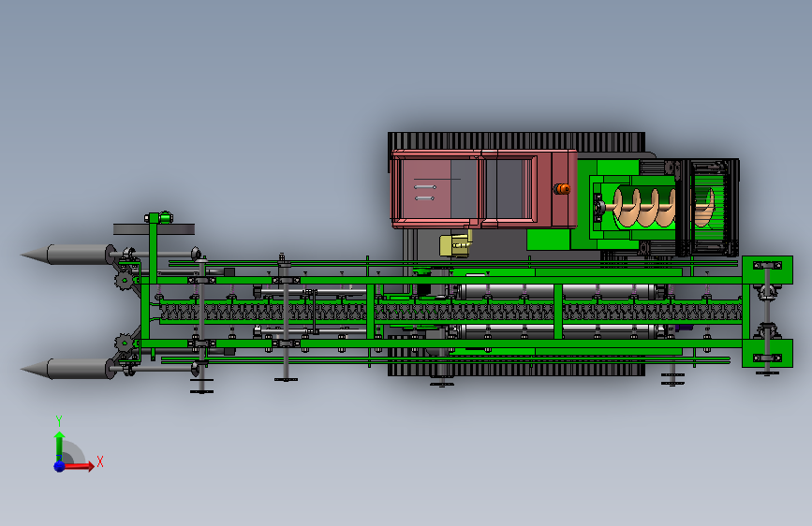Select the upper chrome roller cylinder

point(559,291)
